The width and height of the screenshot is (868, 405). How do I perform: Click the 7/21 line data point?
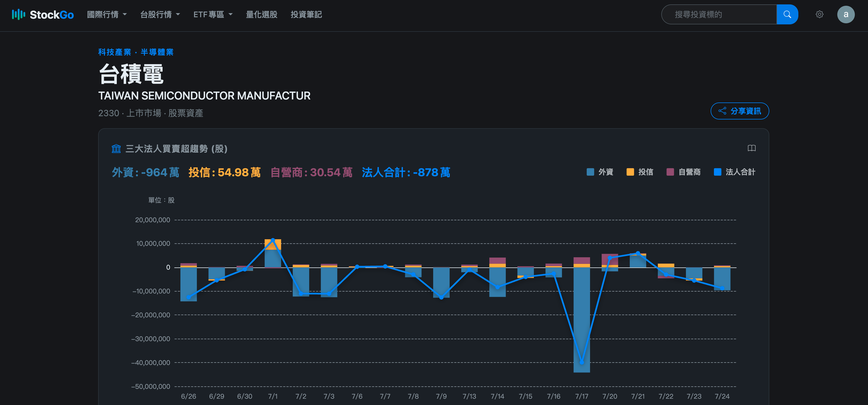click(x=638, y=253)
